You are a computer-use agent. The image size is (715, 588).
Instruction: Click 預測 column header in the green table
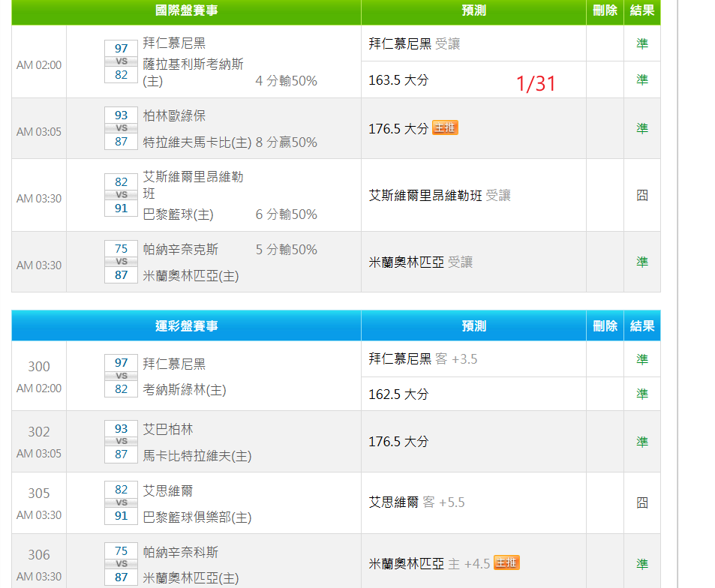(473, 10)
